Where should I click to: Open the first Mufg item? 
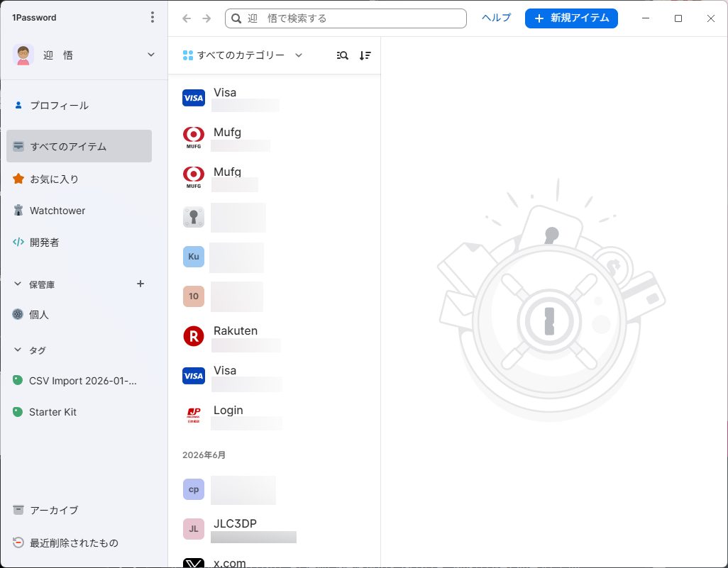pos(274,138)
